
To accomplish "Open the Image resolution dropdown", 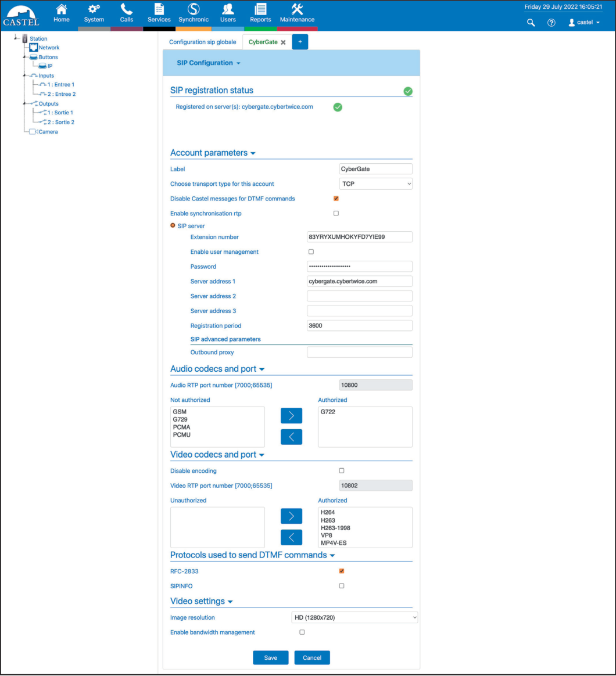I will pos(354,617).
